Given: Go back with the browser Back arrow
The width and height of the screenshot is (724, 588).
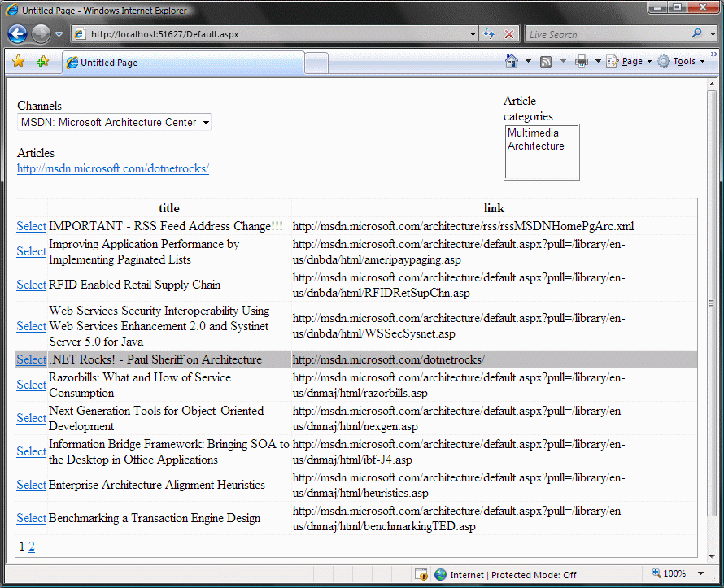Looking at the screenshot, I should pos(18,34).
